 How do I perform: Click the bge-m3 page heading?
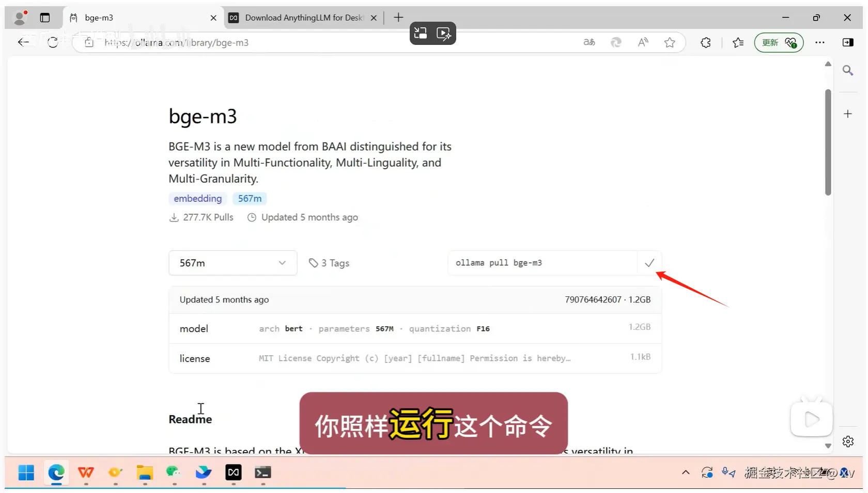point(203,117)
